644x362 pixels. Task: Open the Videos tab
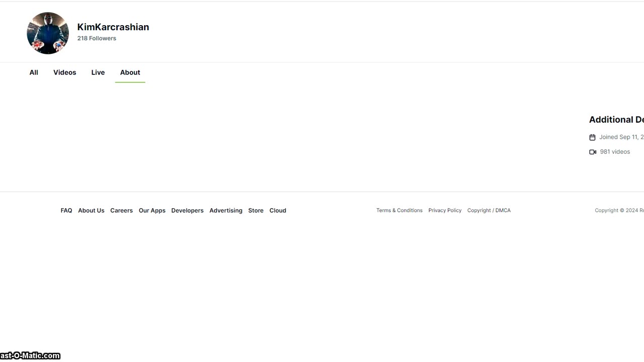tap(65, 72)
